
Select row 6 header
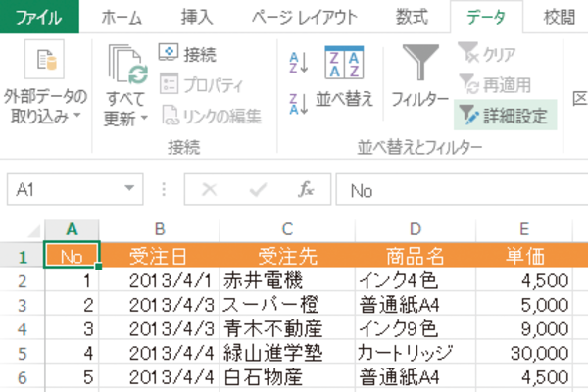point(23,377)
